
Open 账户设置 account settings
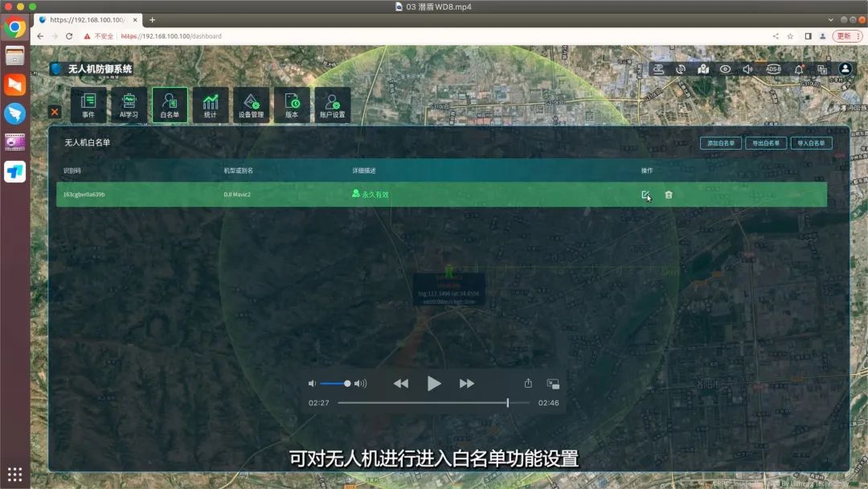[332, 105]
